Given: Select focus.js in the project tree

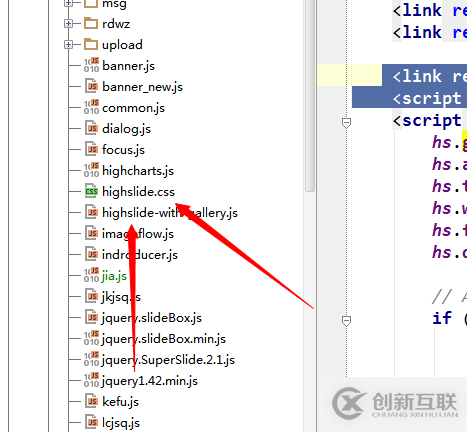Looking at the screenshot, I should [123, 150].
